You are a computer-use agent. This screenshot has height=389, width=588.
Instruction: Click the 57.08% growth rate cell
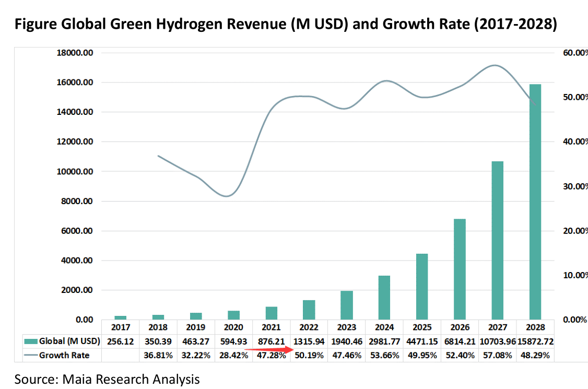pos(498,355)
